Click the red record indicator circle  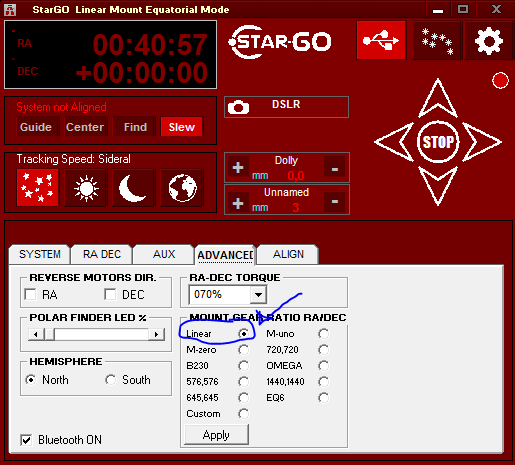click(500, 81)
